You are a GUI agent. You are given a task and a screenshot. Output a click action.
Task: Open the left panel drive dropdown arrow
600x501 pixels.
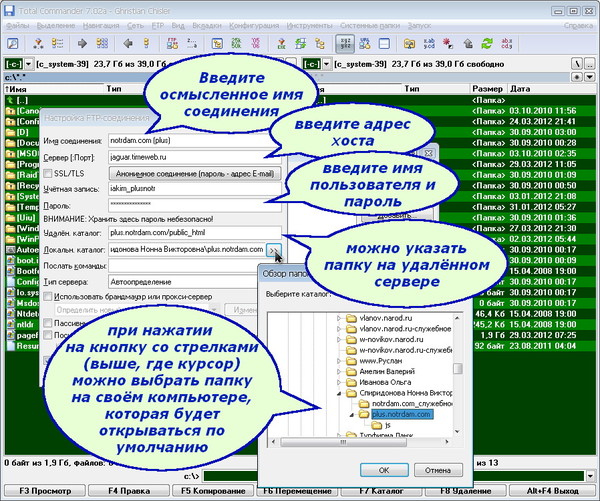pos(29,64)
